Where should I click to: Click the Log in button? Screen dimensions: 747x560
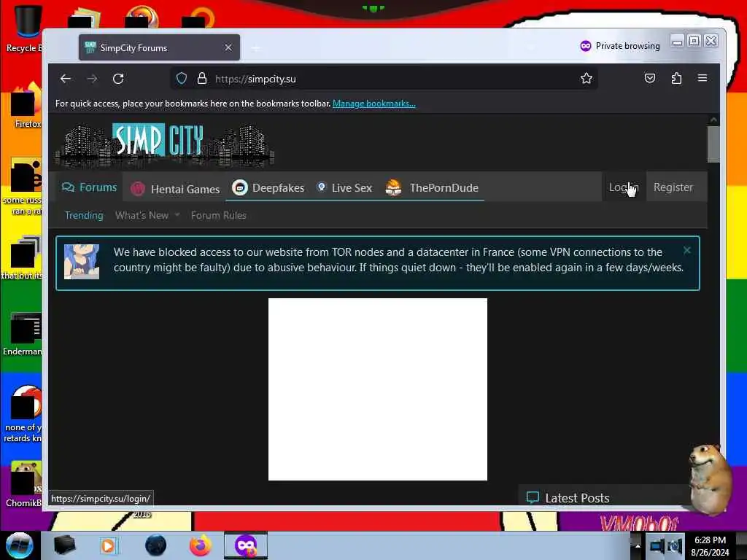click(624, 187)
